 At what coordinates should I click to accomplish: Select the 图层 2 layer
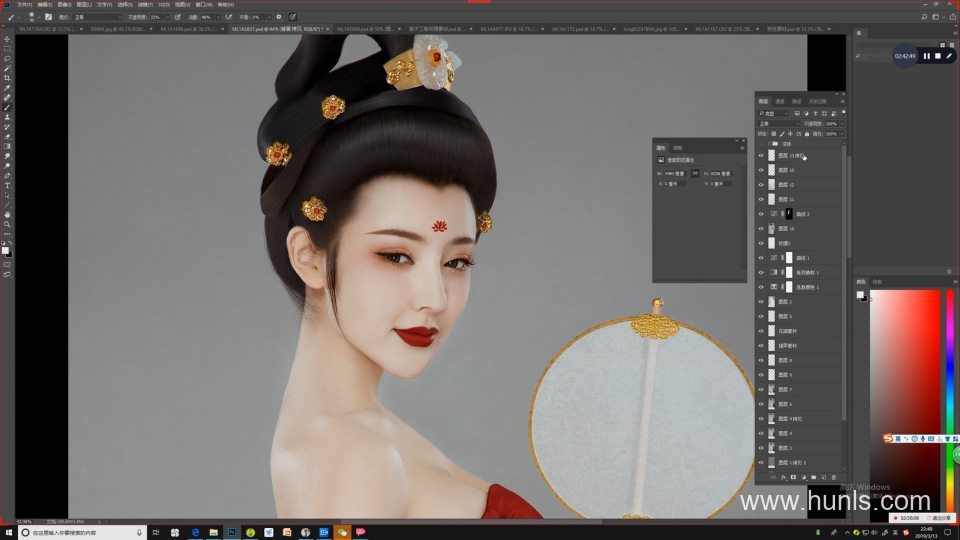(x=801, y=302)
